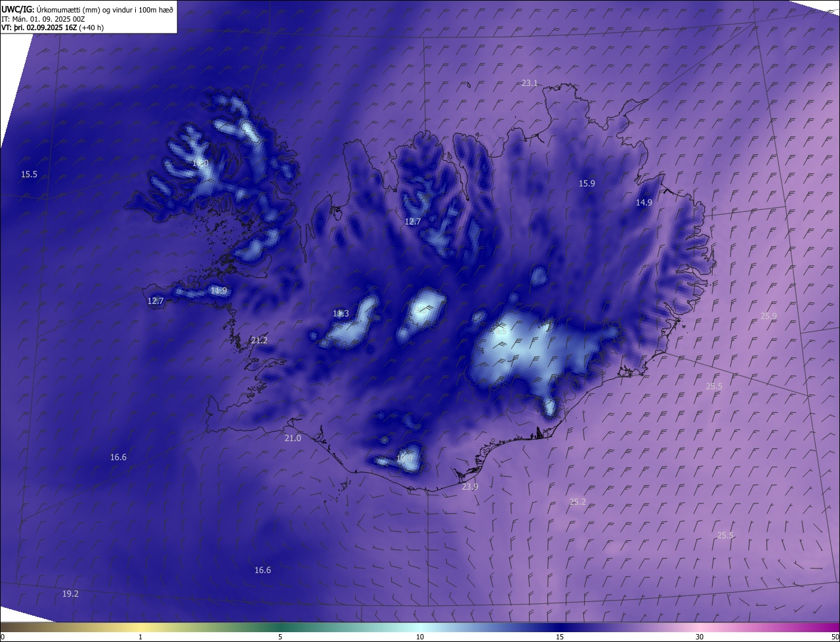840x642 pixels.
Task: Click the 21.2 value label
Action: (x=259, y=340)
